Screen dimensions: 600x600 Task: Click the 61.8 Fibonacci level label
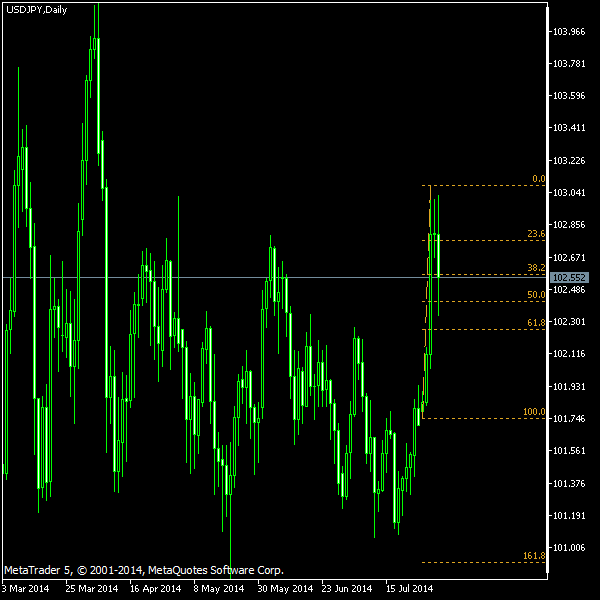pos(536,323)
